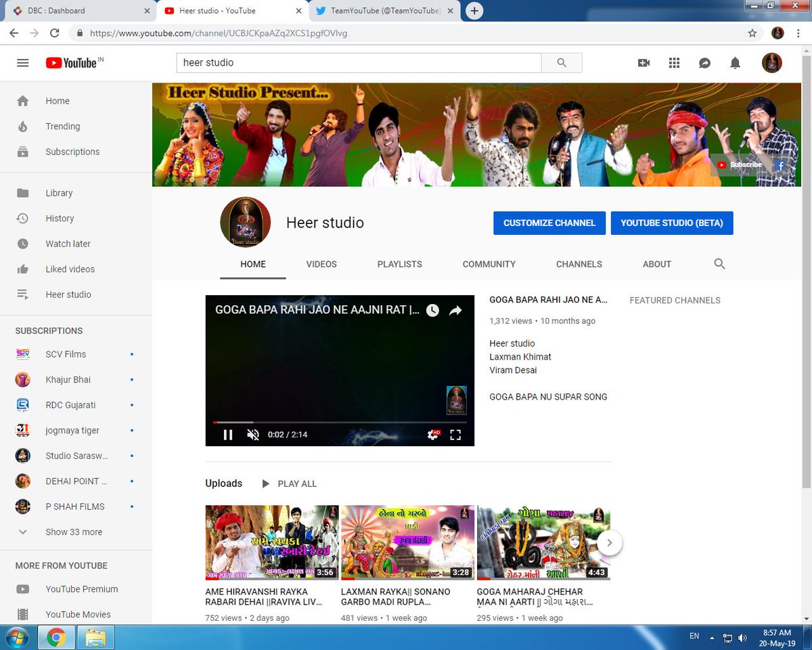Screen dimensions: 812x650
Task: Unmute the video player
Action: (x=253, y=435)
